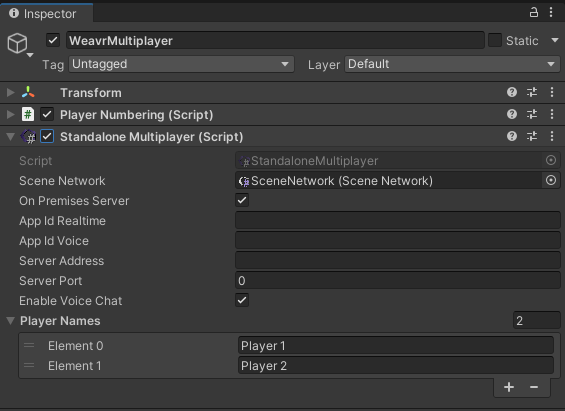Viewport: 565px width, 411px height.
Task: Disable the Standalone Multiplayer script checkbox
Action: tap(47, 137)
